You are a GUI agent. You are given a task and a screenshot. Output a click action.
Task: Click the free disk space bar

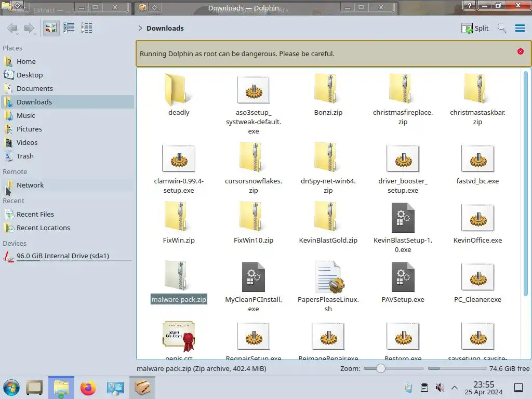[457, 368]
